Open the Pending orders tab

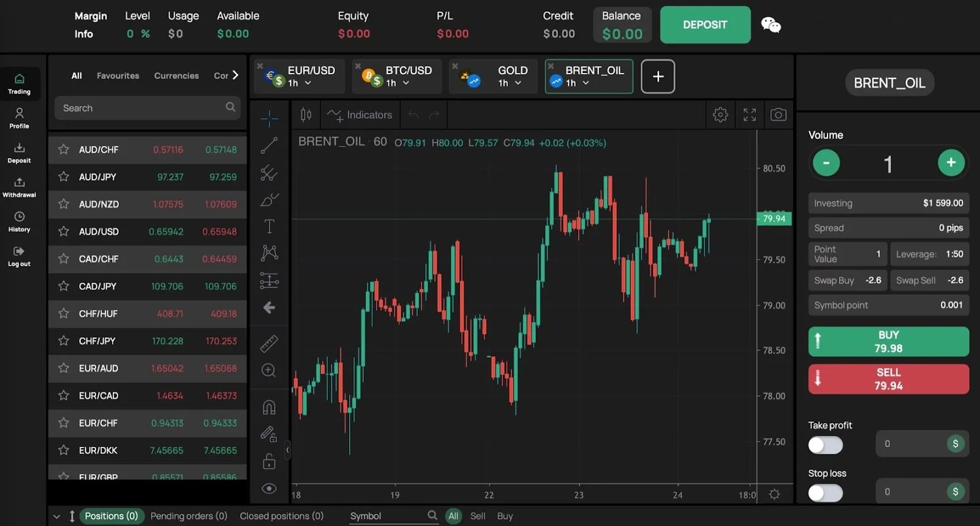pos(189,516)
